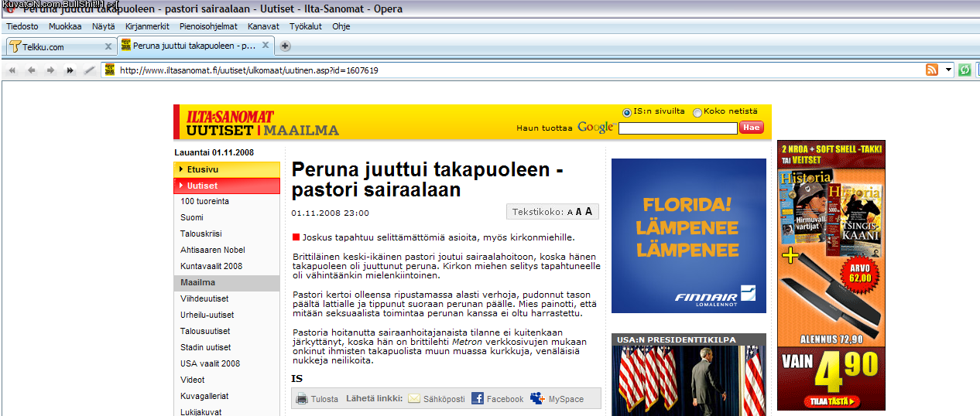
Task: Click the Tulosta printer icon
Action: point(301,399)
